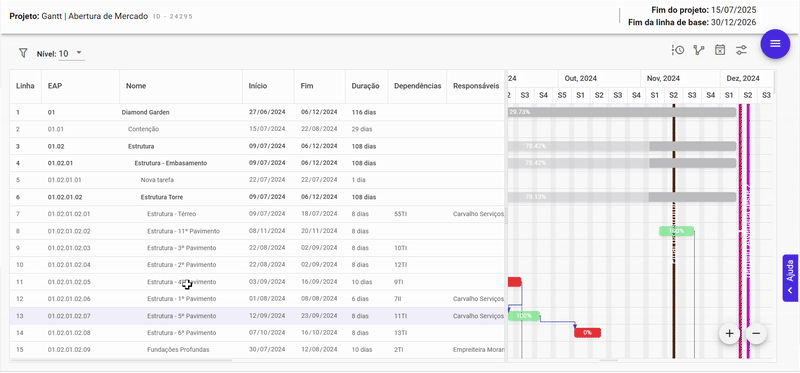Click the Duração column header
Image resolution: width=800 pixels, height=373 pixels.
[x=366, y=86]
